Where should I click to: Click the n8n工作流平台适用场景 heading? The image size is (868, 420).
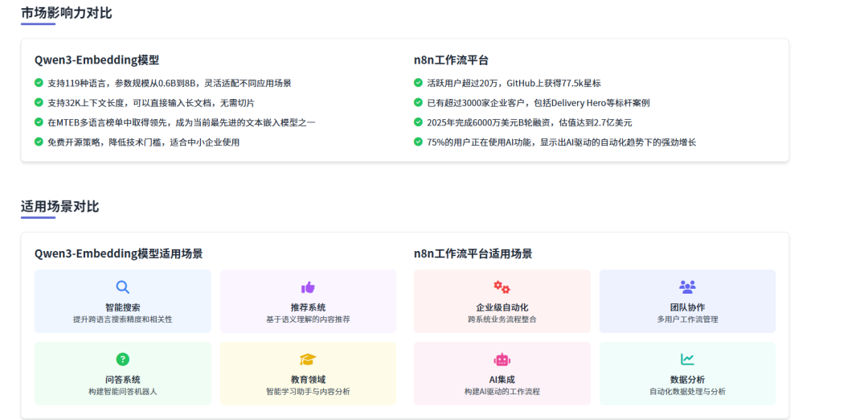coord(473,253)
